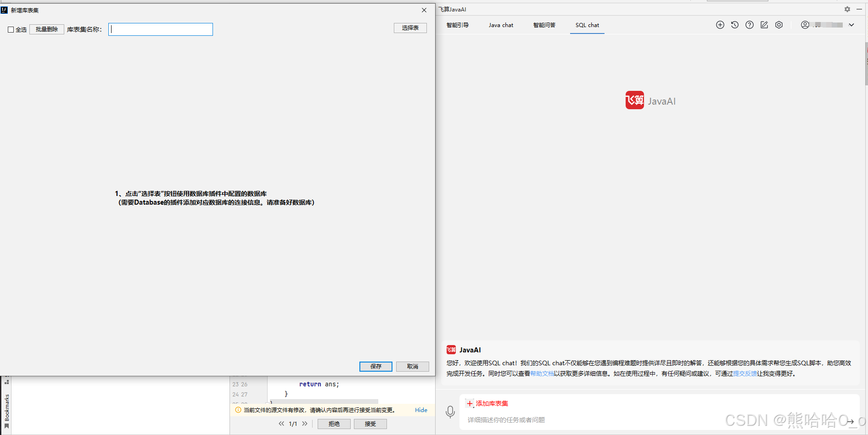Image resolution: width=868 pixels, height=435 pixels.
Task: Click the red plus icon beside 添加库表集
Action: point(470,404)
